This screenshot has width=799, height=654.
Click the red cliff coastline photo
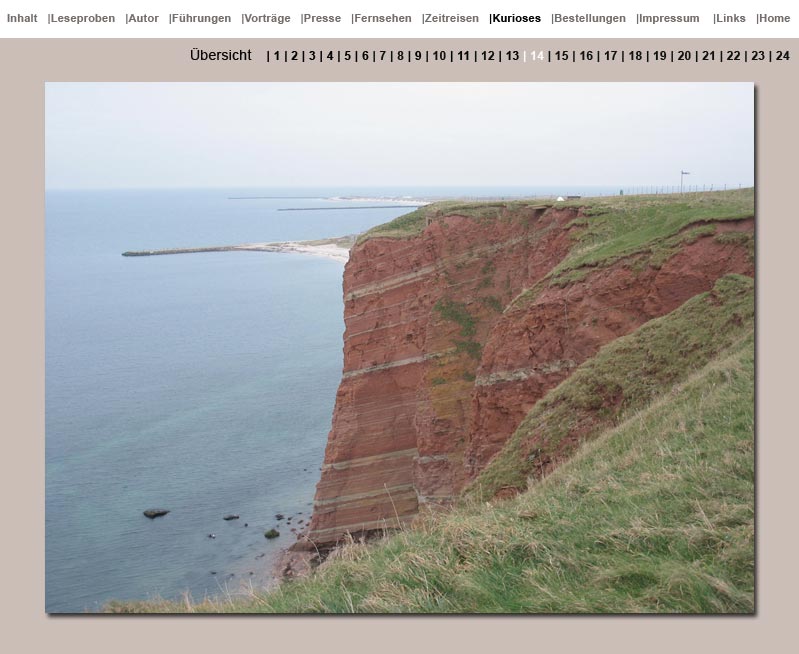(x=399, y=347)
